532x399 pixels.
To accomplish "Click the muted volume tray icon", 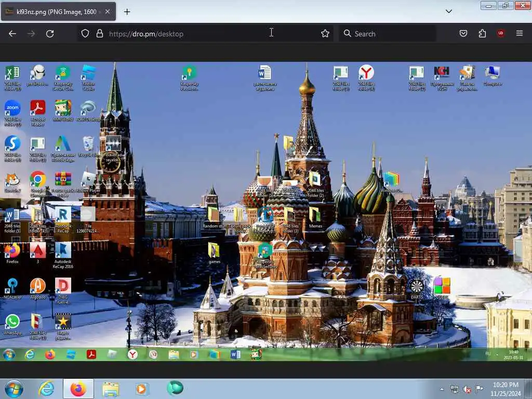I will tap(467, 390).
